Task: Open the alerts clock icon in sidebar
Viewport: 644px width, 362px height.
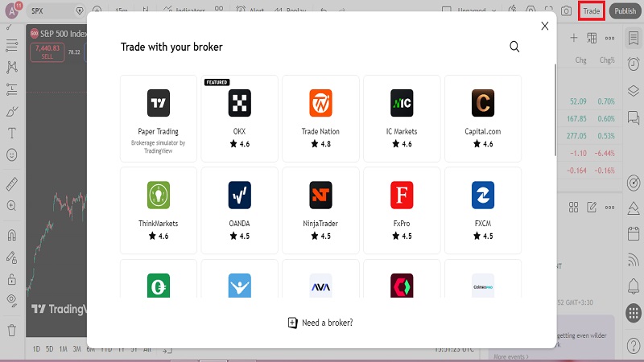Action: 634,64
